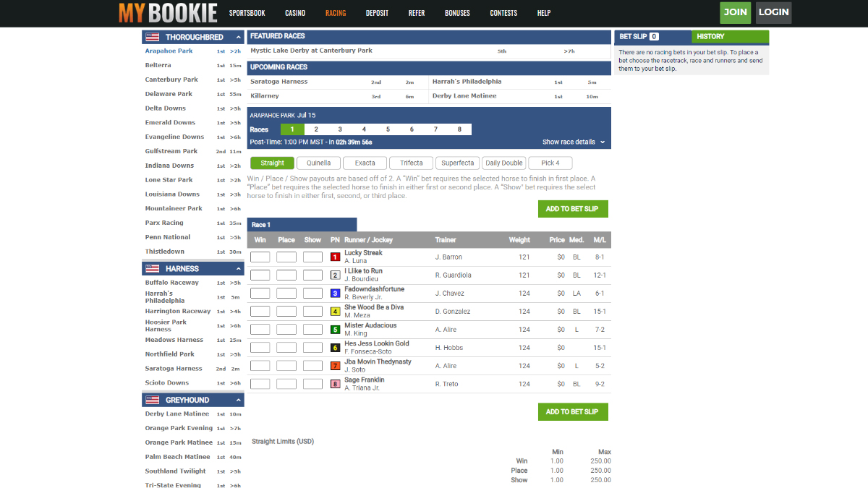Open Buffalo Raceway harness track
Image resolution: width=868 pixels, height=488 pixels.
pos(172,283)
